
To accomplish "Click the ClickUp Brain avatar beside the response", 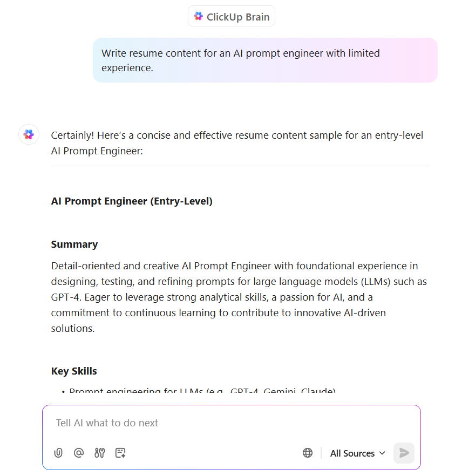I will pos(29,134).
